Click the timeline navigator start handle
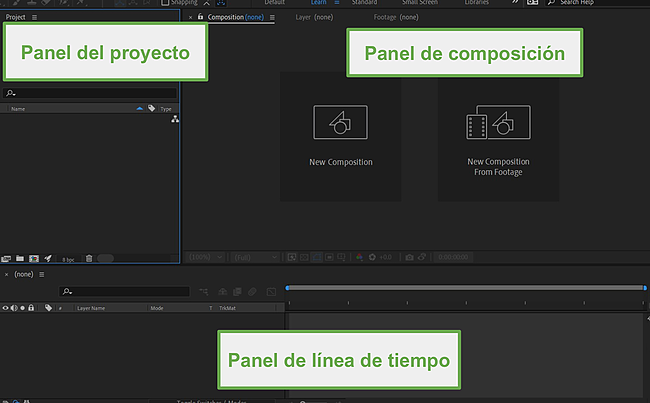The image size is (650, 403). click(287, 288)
